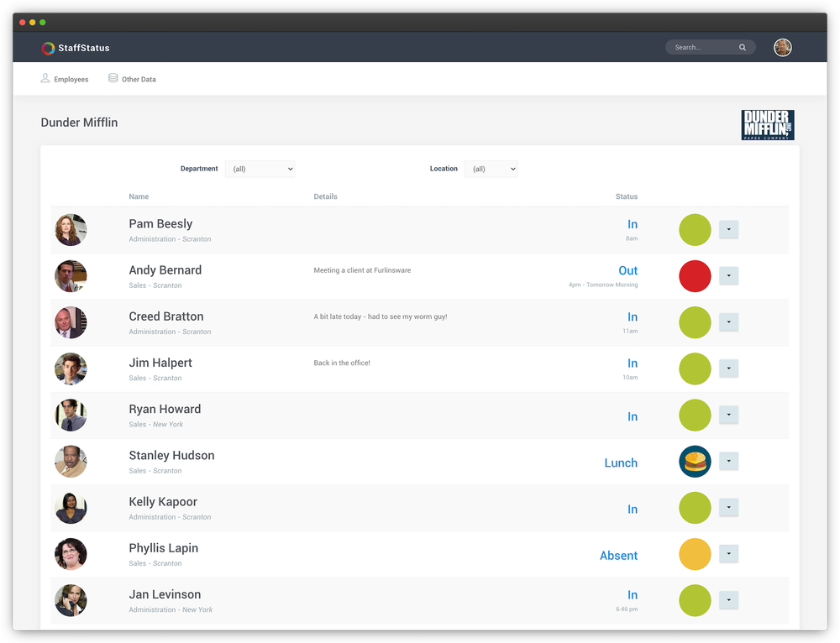Click Pam Beesly's green status circle
The image size is (840, 643).
695,229
